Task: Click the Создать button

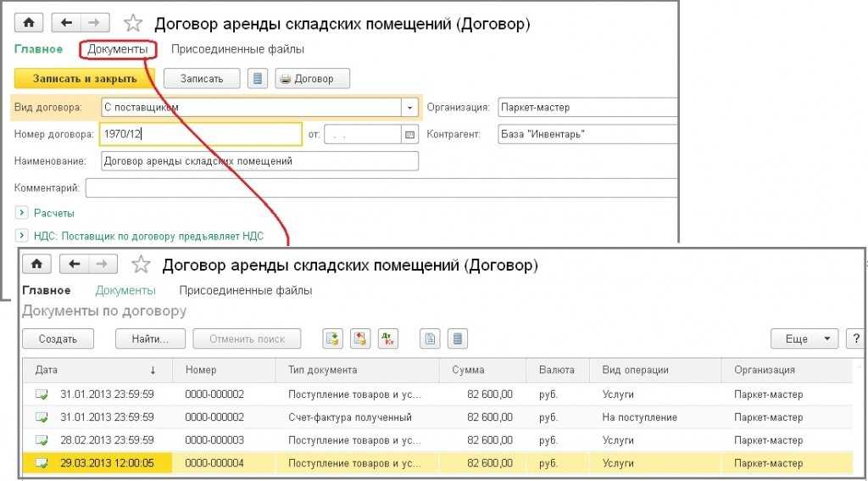Action: pyautogui.click(x=58, y=338)
